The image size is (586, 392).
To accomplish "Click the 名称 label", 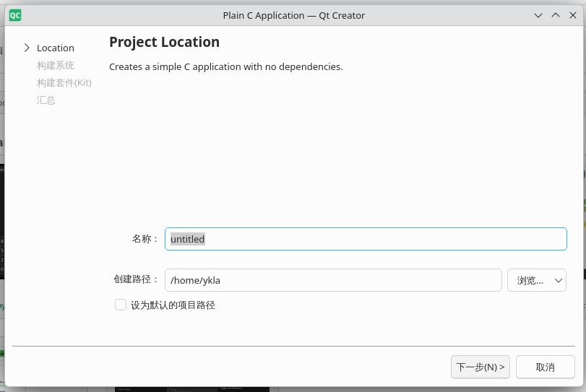I will pyautogui.click(x=145, y=238).
